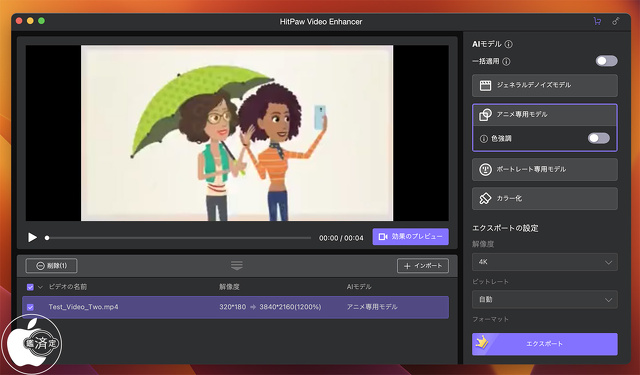Image resolution: width=640 pixels, height=375 pixels.
Task: Select the ジェネラルデノイズモデル model
Action: (x=544, y=85)
